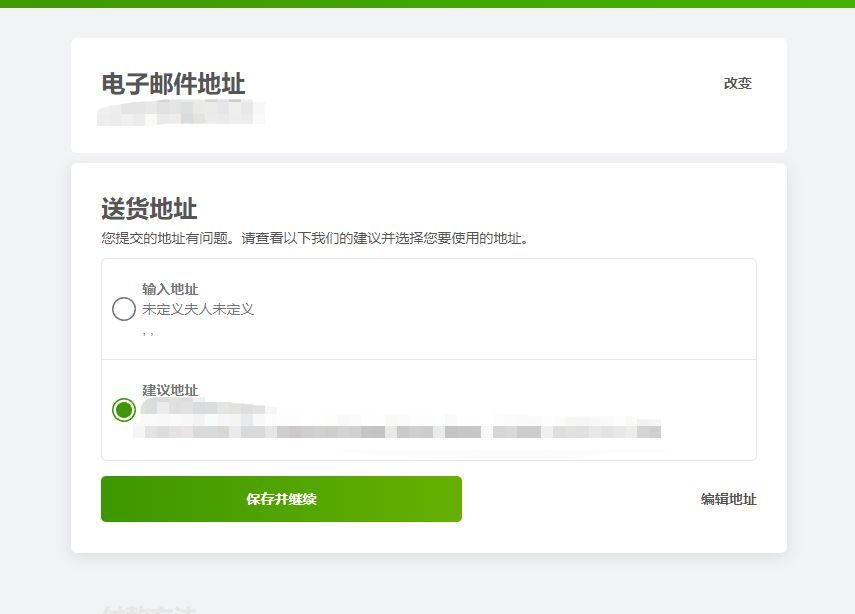Image resolution: width=855 pixels, height=614 pixels.
Task: Open the 编辑地址 link
Action: (x=728, y=499)
